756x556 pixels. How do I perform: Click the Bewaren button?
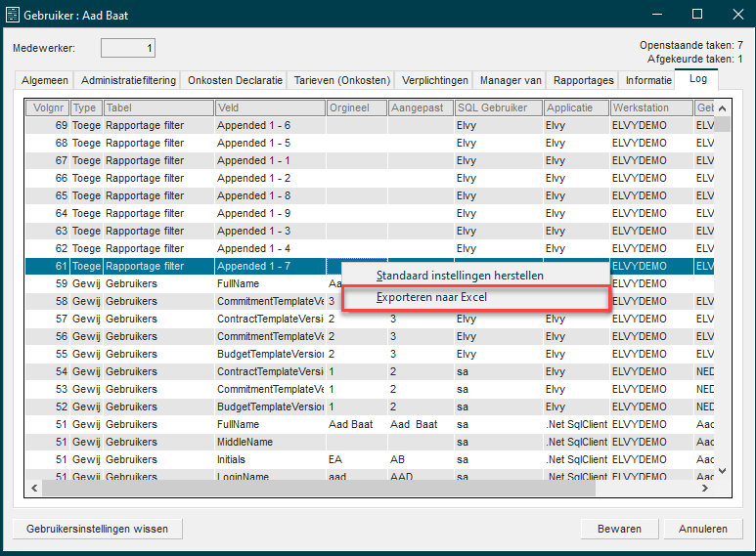pyautogui.click(x=619, y=529)
